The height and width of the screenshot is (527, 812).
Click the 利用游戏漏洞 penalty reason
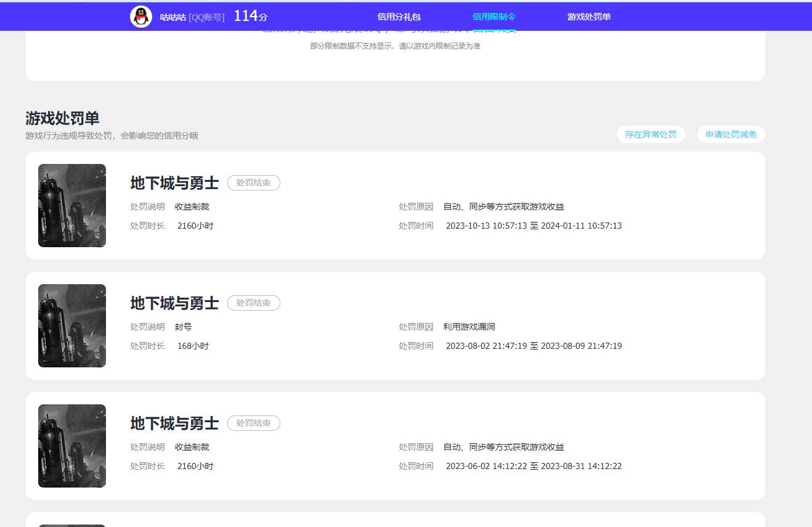(x=469, y=327)
